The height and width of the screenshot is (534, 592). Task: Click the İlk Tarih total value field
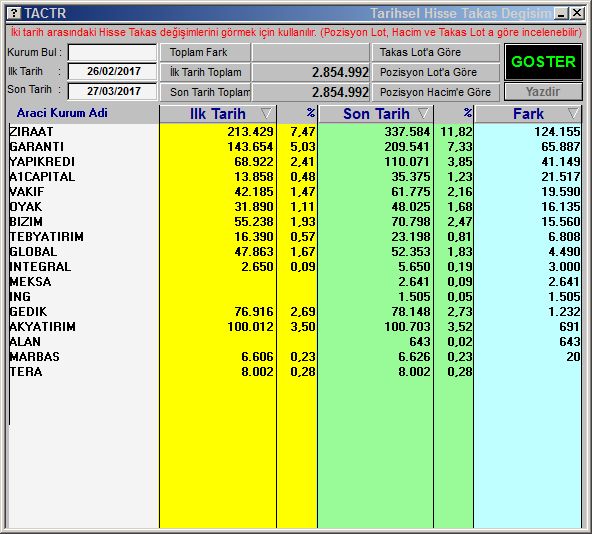point(311,72)
